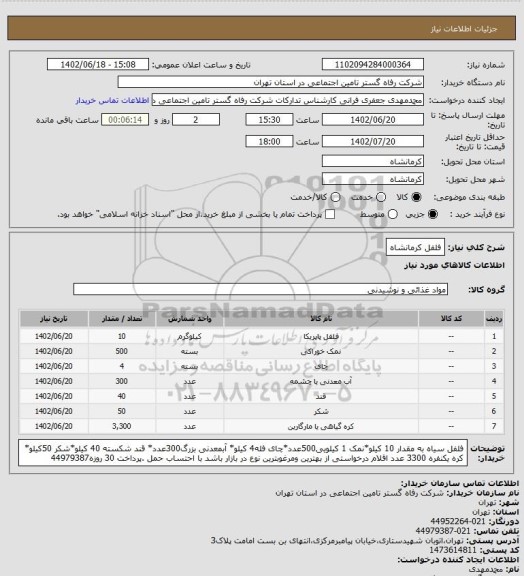The width and height of the screenshot is (524, 576).
Task: Click the postal code 1473614811
Action: [453, 550]
